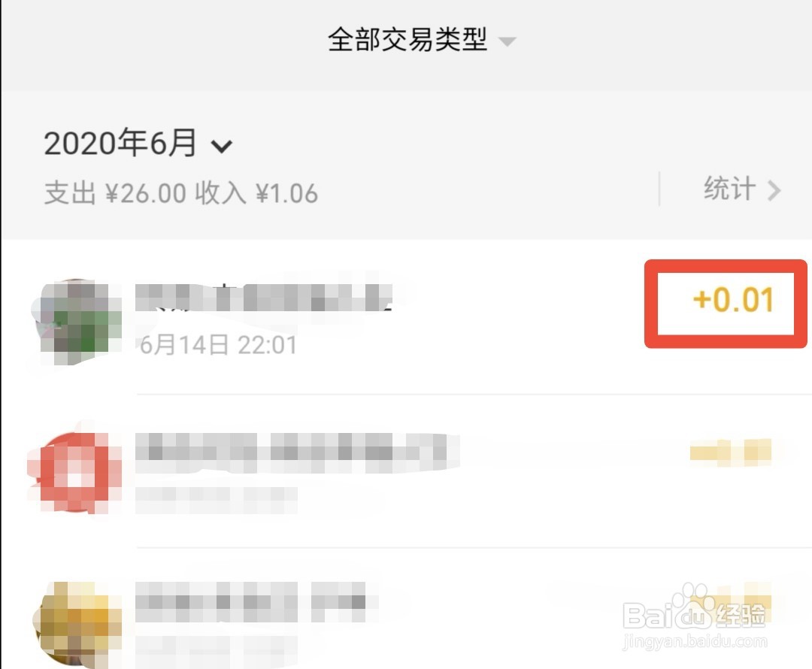Click the arrow next to 统计

pyautogui.click(x=774, y=190)
